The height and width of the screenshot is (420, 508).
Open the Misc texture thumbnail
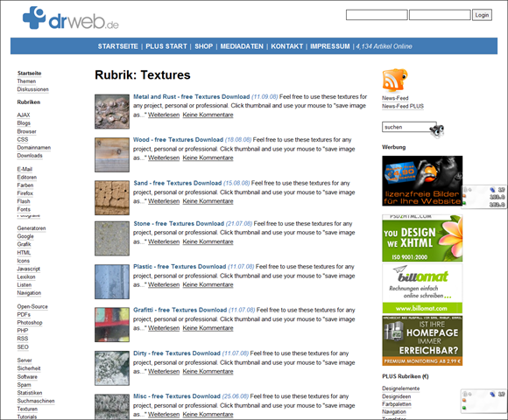tap(112, 407)
